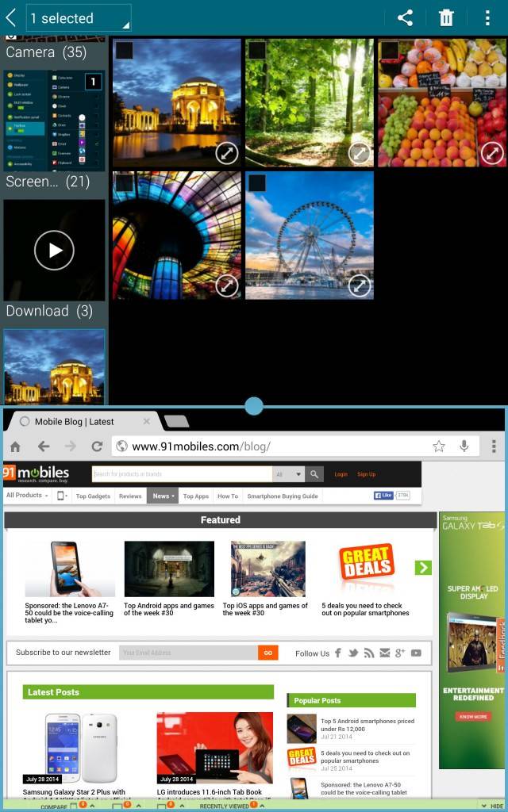Tick the checkbox on the stained glass photo

[x=124, y=183]
